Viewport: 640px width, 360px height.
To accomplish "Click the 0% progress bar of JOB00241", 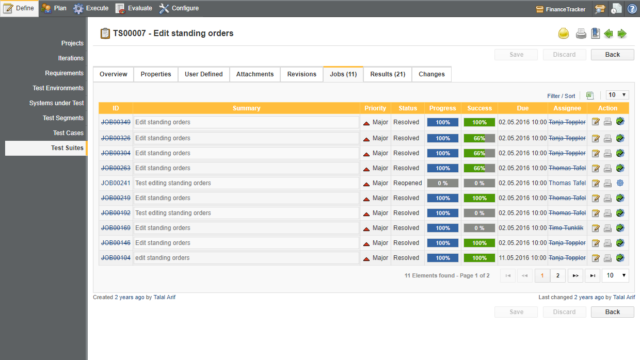I will point(442,183).
